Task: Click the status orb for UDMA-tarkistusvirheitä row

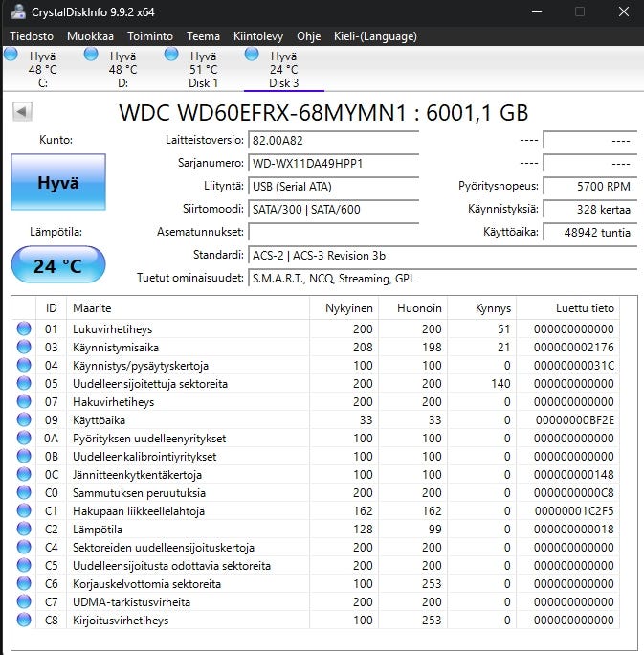Action: [24, 601]
